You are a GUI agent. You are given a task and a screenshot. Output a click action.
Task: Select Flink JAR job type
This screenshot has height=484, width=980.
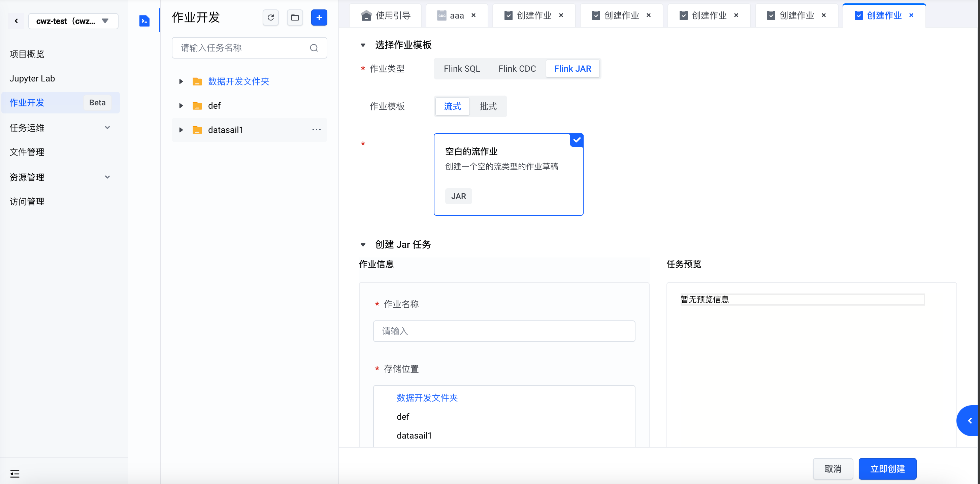(573, 69)
